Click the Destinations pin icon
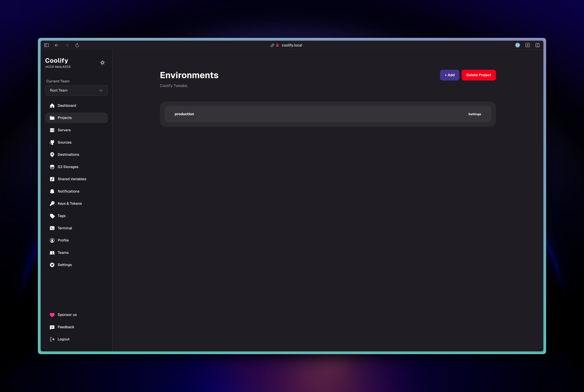The width and height of the screenshot is (584, 392). click(52, 155)
